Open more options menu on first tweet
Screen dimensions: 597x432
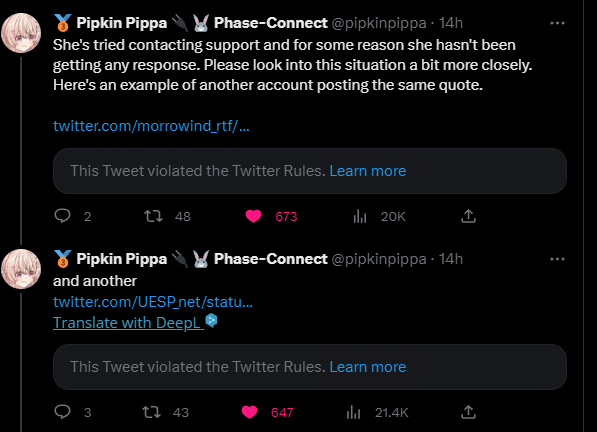pos(557,23)
